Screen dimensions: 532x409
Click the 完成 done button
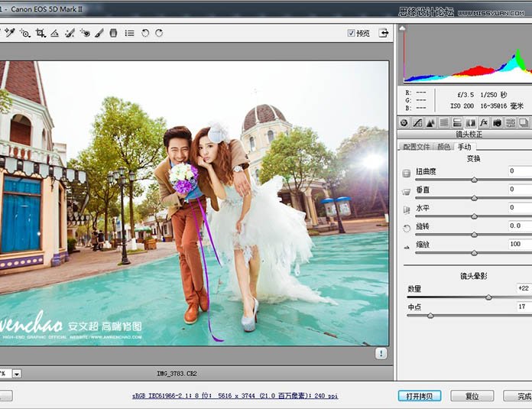[517, 396]
